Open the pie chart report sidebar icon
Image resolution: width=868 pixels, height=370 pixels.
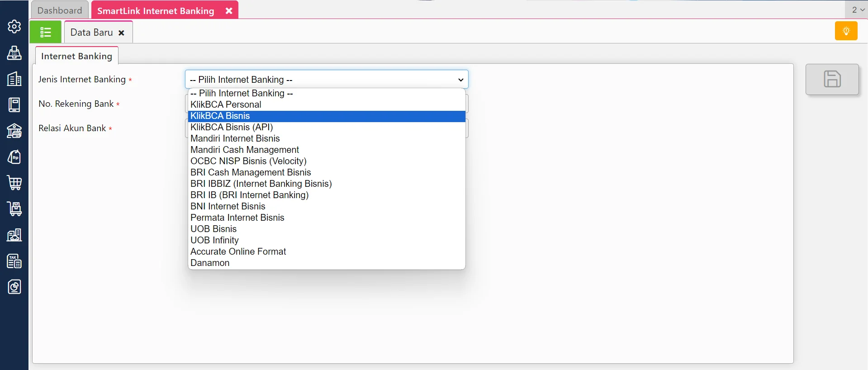coord(14,287)
